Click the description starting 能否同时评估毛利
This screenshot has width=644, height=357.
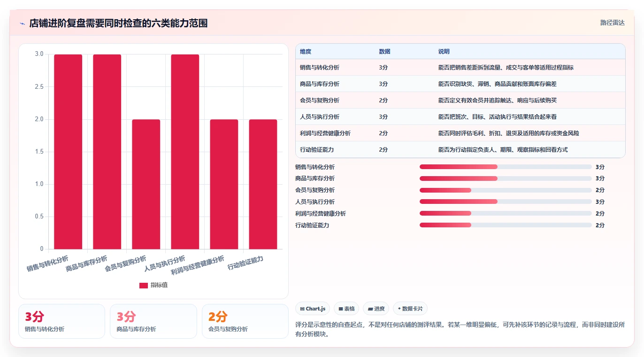[x=508, y=133]
